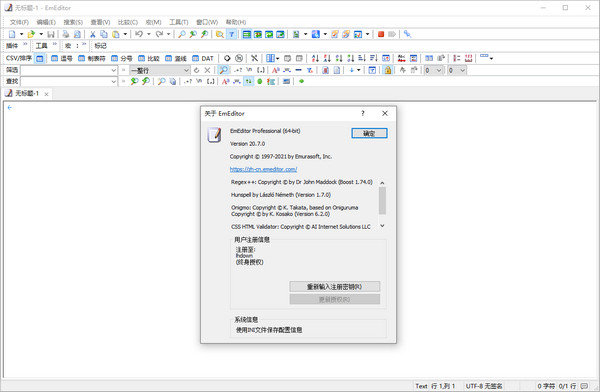Click the Print Preview icon
Image resolution: width=600 pixels, height=392 pixels.
77,34
